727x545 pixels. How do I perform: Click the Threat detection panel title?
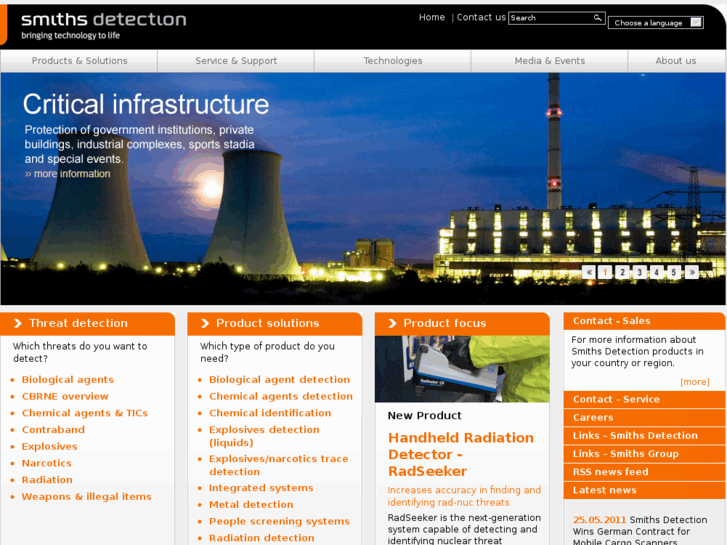click(78, 323)
